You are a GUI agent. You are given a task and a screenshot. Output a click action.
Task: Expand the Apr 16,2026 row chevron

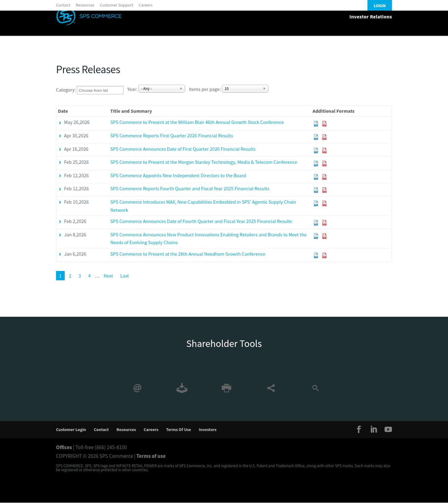60,149
